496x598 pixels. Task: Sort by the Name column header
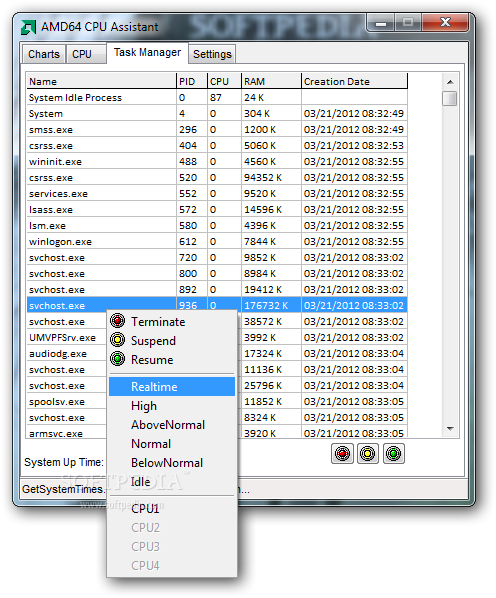tap(101, 81)
